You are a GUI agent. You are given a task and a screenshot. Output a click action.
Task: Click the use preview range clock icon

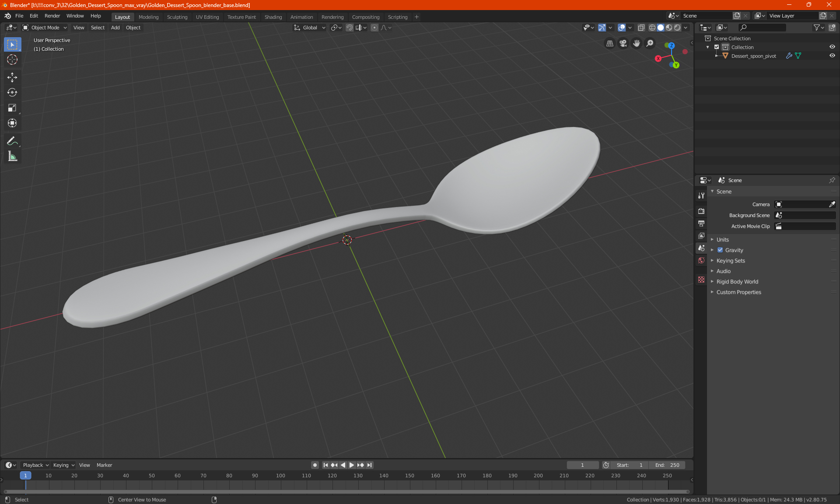(x=606, y=465)
